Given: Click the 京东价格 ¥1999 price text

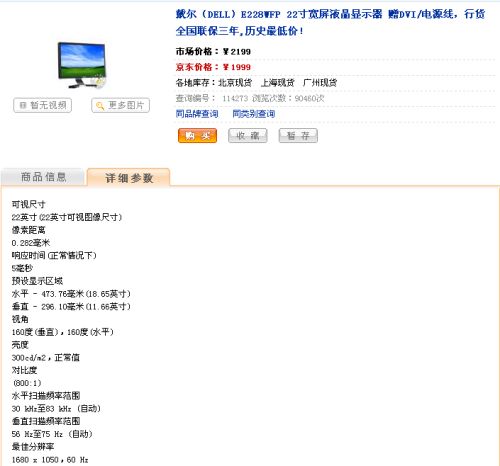Looking at the screenshot, I should coord(213,67).
